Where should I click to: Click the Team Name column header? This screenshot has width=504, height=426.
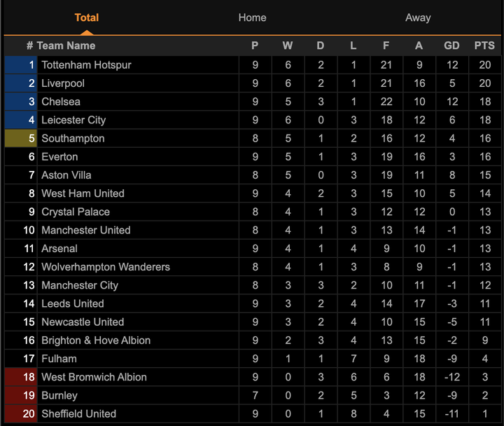[x=66, y=46]
